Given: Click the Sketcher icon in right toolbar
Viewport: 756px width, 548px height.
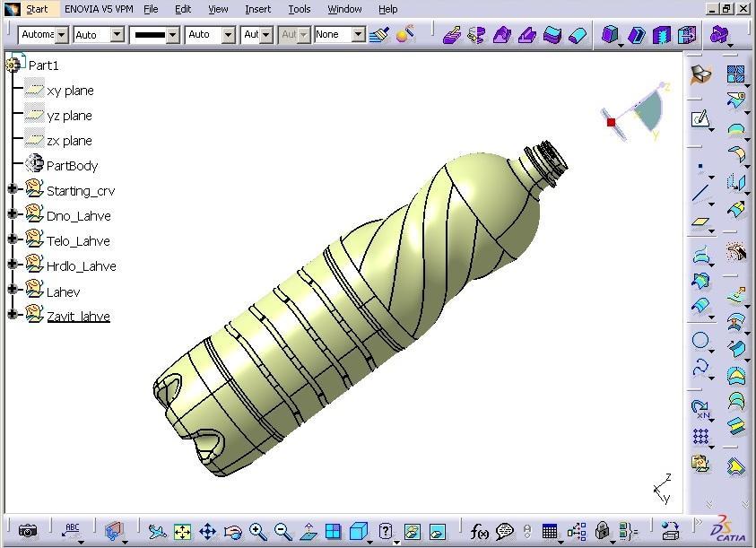Looking at the screenshot, I should pos(700,118).
